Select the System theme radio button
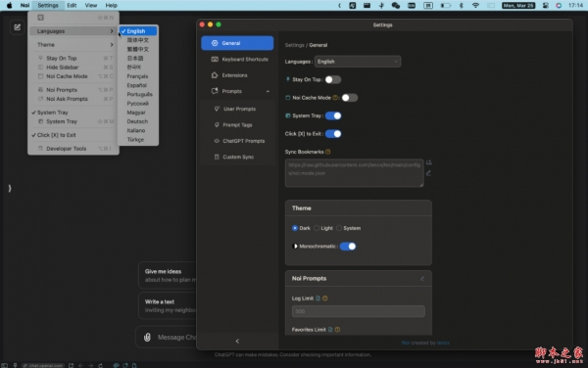588x368 pixels. point(339,228)
